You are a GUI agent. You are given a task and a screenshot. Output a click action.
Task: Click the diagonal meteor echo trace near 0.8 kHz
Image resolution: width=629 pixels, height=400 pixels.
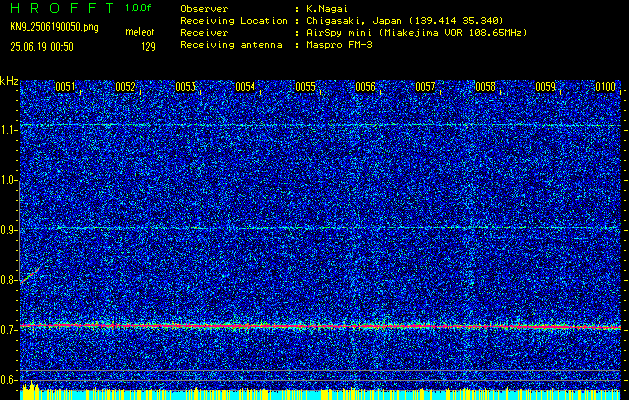pyautogui.click(x=32, y=274)
